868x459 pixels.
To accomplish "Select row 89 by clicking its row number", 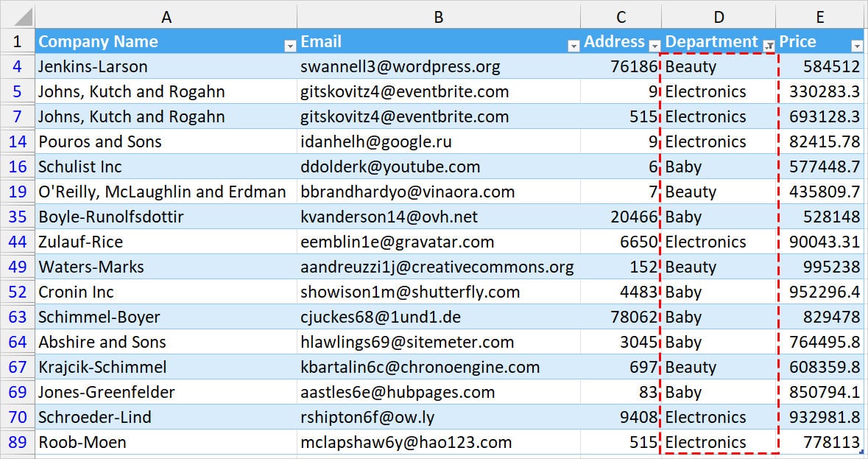I will [17, 442].
